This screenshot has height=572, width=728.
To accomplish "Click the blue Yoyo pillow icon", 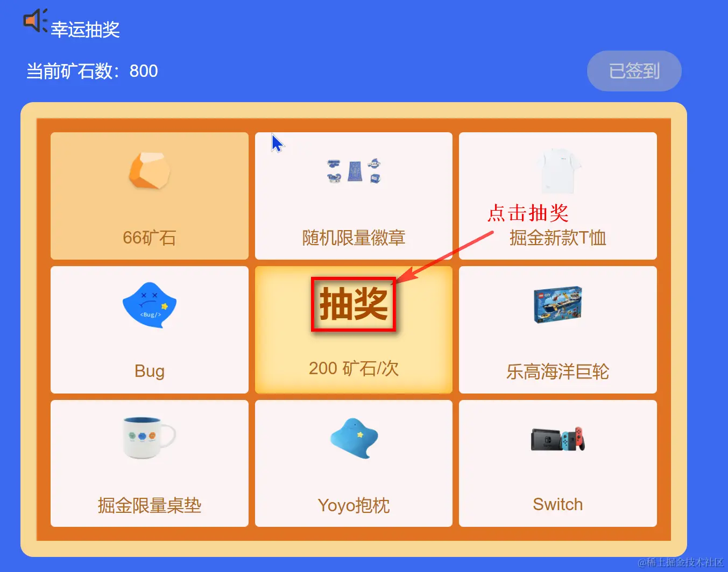I will click(x=354, y=438).
